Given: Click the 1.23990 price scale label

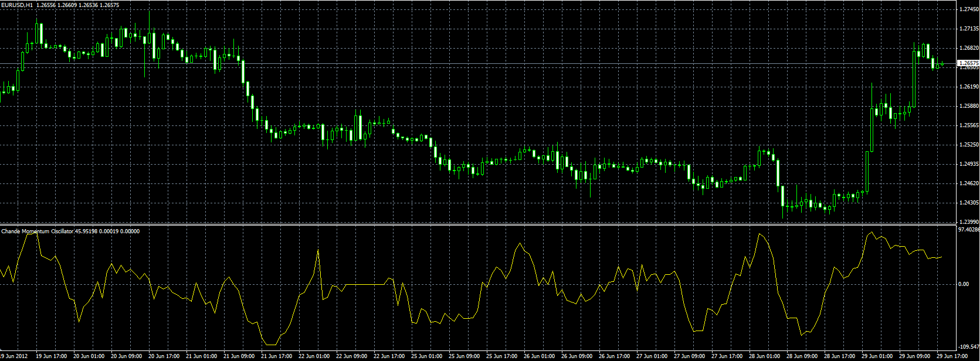Looking at the screenshot, I should coord(969,222).
